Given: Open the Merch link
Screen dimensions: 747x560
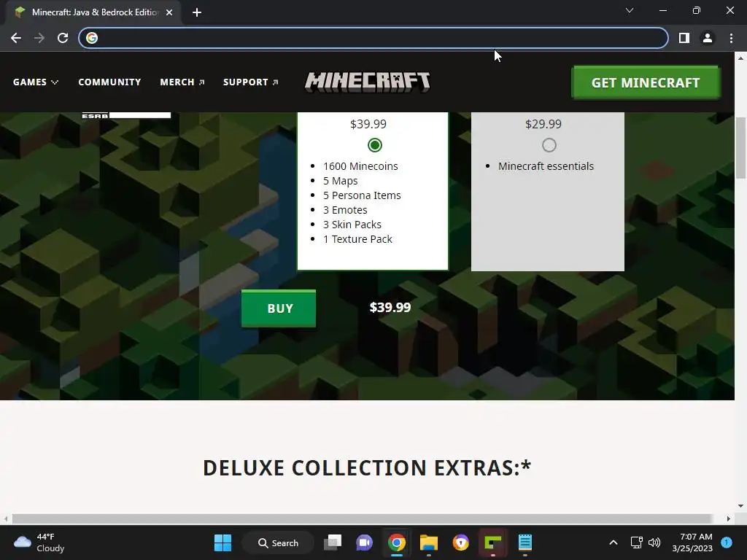Looking at the screenshot, I should point(182,82).
